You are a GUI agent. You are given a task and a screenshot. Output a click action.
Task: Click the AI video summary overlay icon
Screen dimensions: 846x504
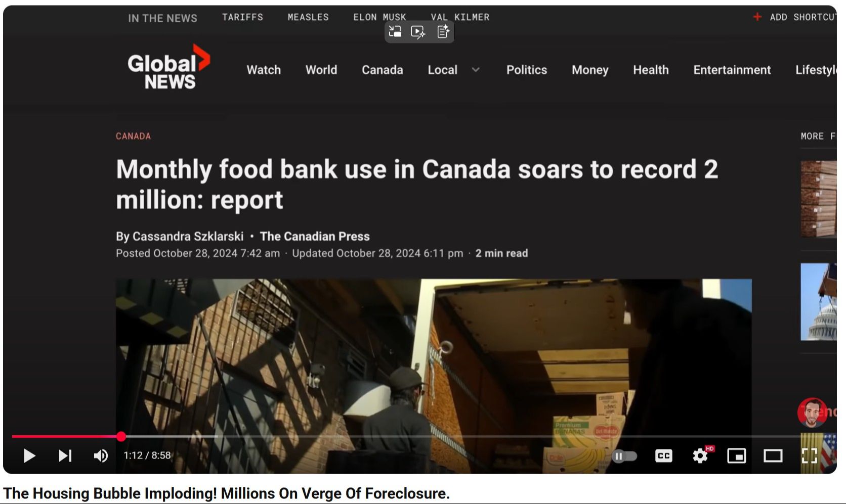[418, 32]
